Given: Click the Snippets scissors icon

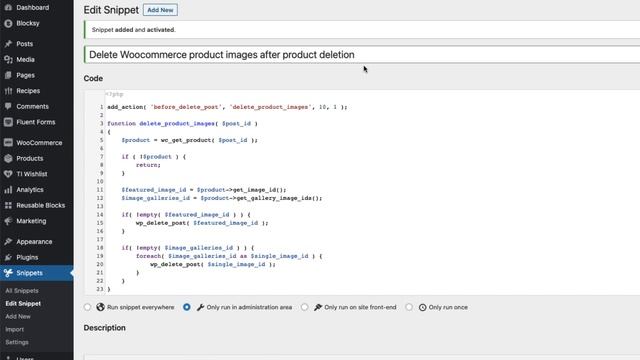Looking at the screenshot, I should tap(8, 273).
